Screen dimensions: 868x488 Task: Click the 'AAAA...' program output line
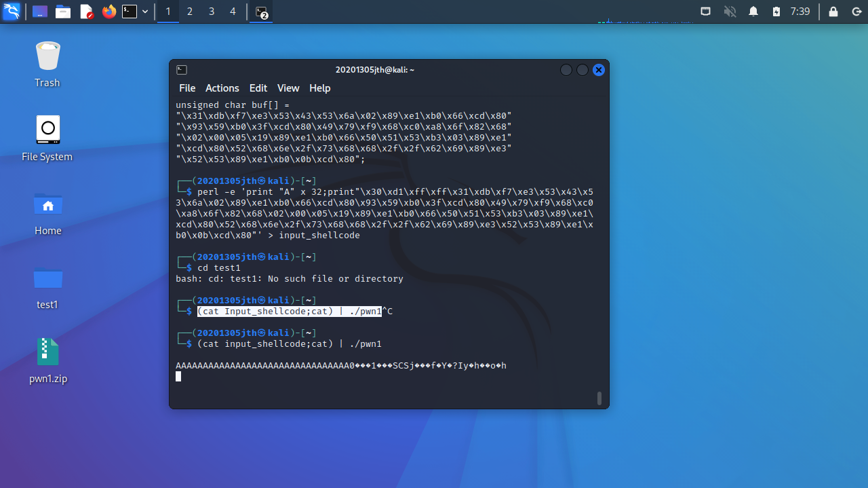341,366
